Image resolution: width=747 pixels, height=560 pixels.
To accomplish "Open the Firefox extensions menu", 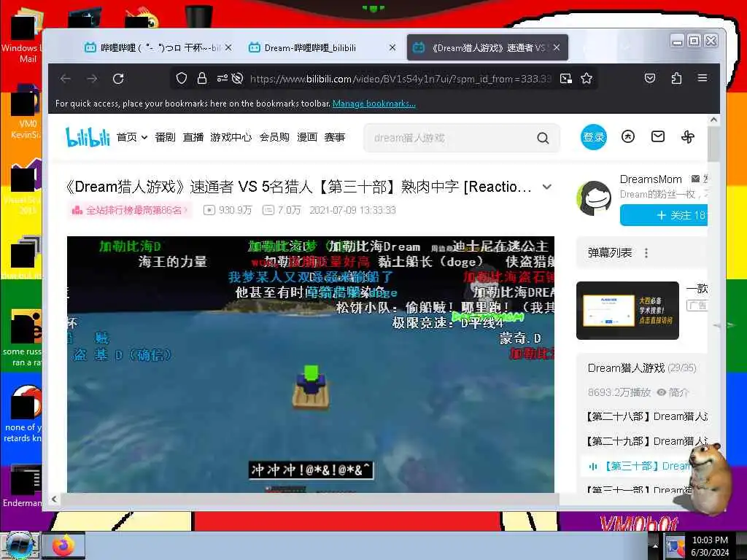I will point(676,79).
